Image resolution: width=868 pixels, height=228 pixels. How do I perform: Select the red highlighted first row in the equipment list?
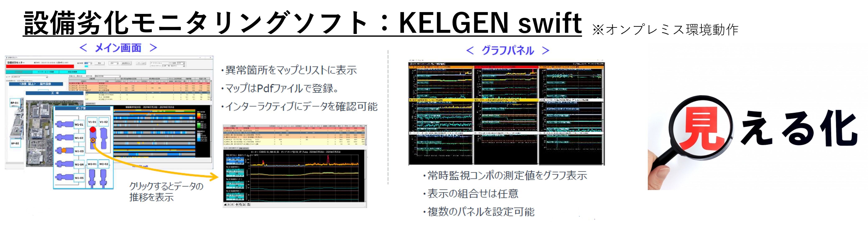[x=139, y=83]
